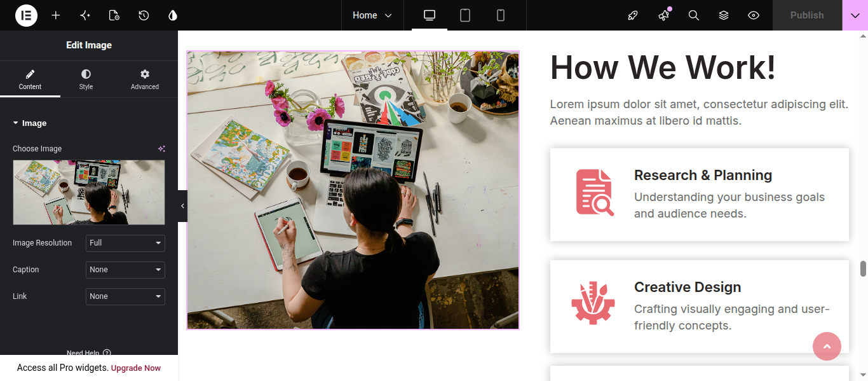Viewport: 868px width, 381px height.
Task: Collapse the editor panel with the side arrow
Action: pos(182,206)
